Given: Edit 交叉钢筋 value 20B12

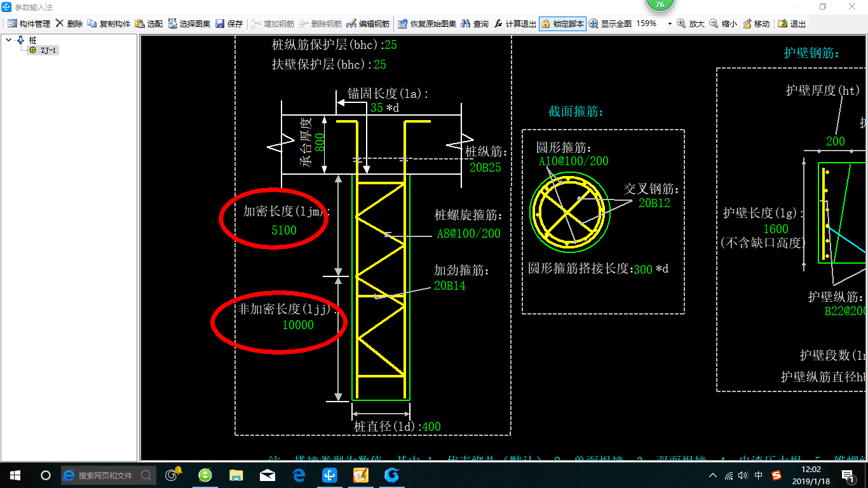Looking at the screenshot, I should 654,203.
